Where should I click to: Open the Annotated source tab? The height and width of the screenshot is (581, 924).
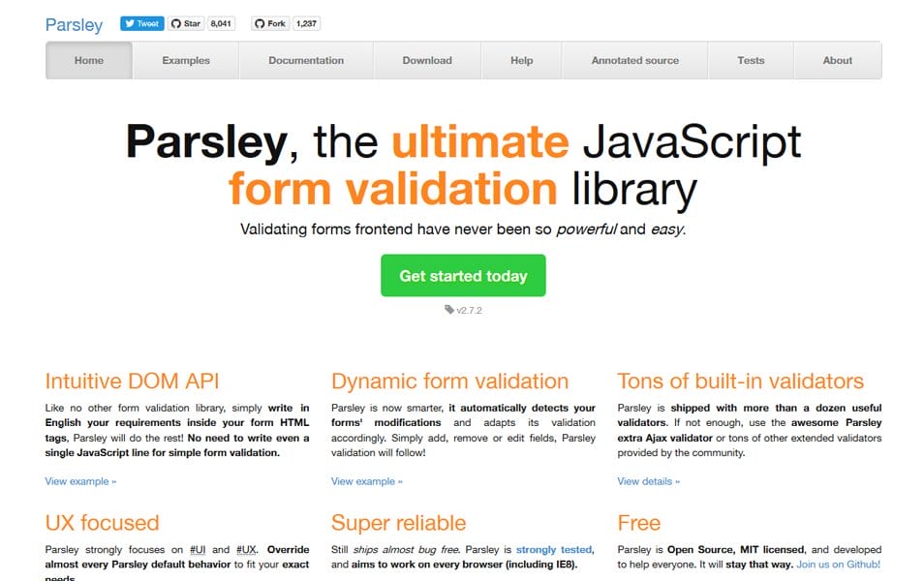click(635, 60)
